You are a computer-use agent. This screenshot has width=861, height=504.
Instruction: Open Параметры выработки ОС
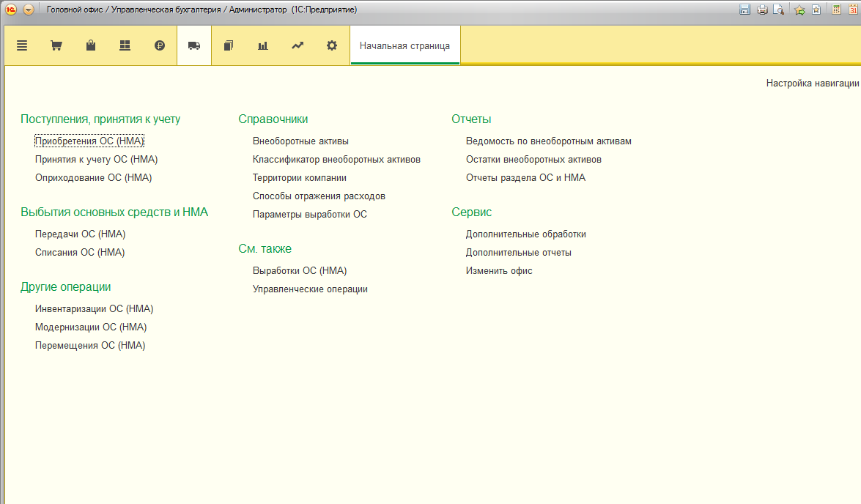coord(310,214)
